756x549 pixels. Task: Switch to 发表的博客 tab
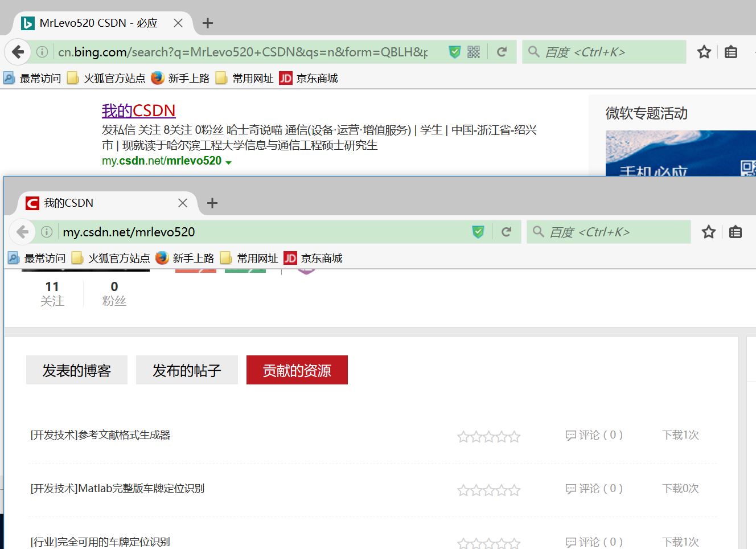pyautogui.click(x=77, y=370)
